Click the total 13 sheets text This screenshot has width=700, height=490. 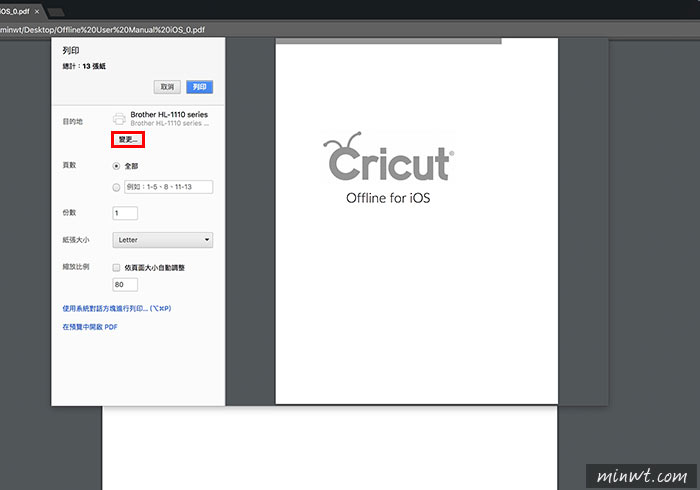pyautogui.click(x=84, y=66)
